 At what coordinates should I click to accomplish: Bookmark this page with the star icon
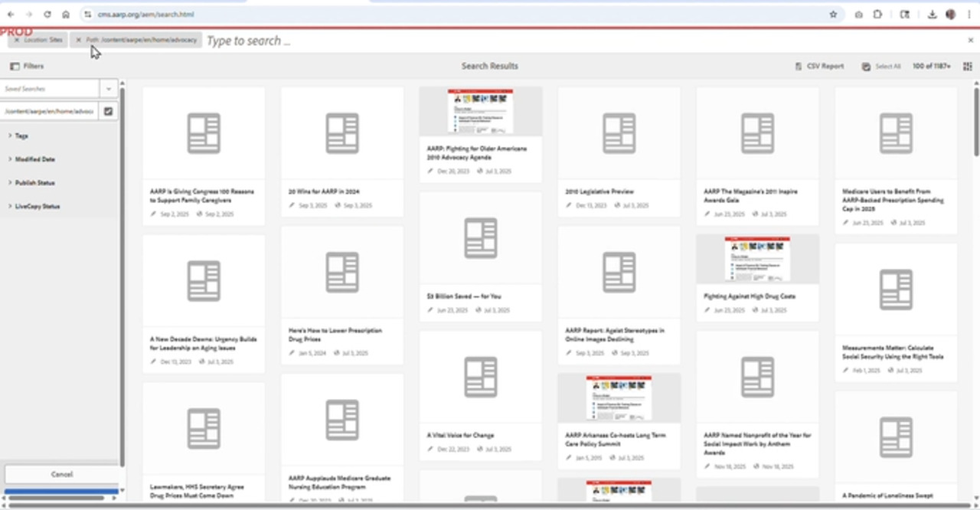[833, 15]
